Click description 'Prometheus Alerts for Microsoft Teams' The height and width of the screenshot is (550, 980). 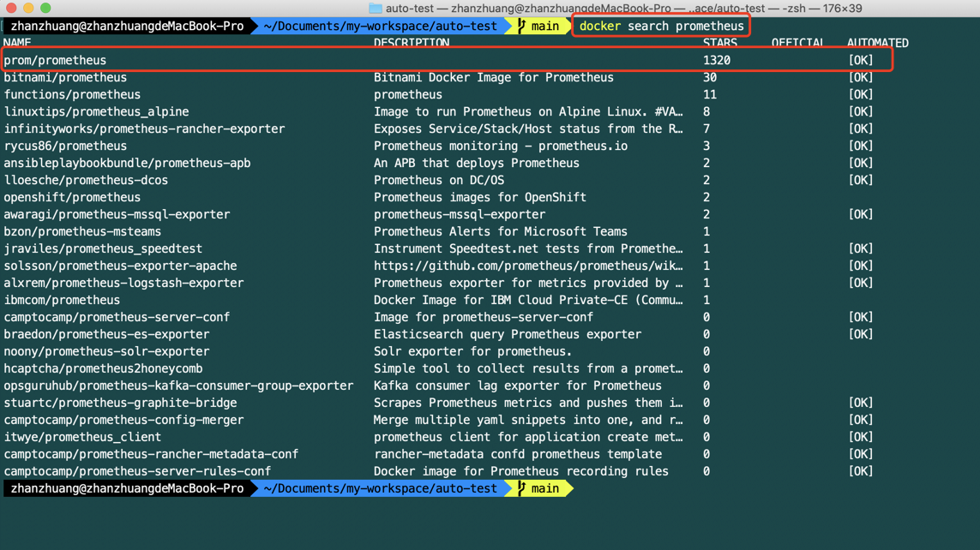point(501,231)
